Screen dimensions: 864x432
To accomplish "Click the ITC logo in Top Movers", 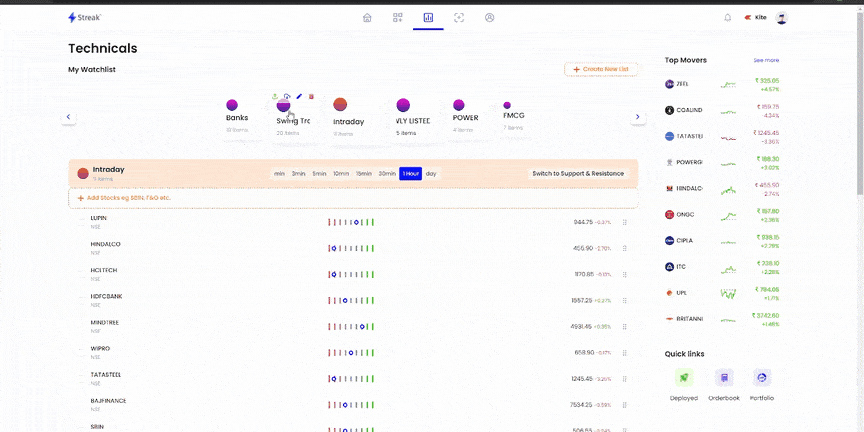I will 669,267.
